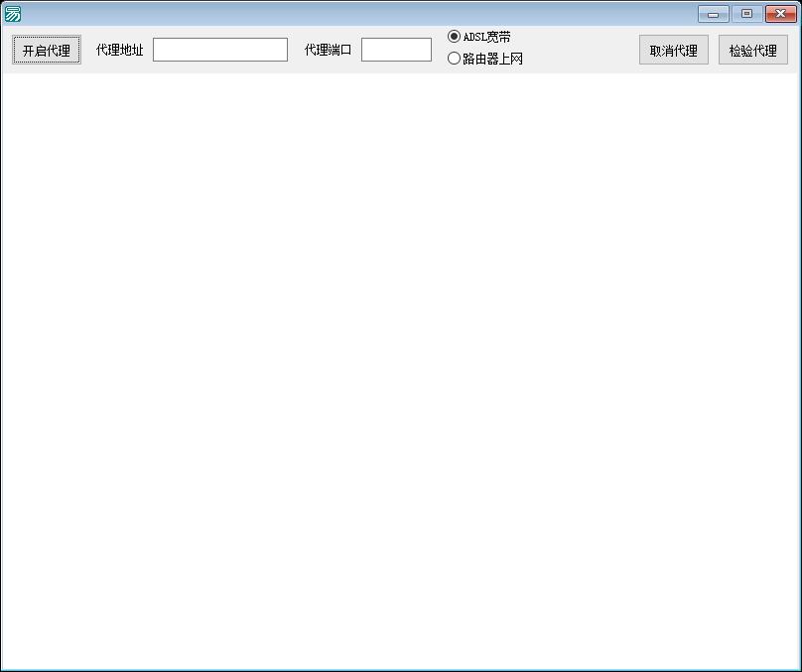
Task: Maximize the proxy tool window
Action: pos(746,14)
